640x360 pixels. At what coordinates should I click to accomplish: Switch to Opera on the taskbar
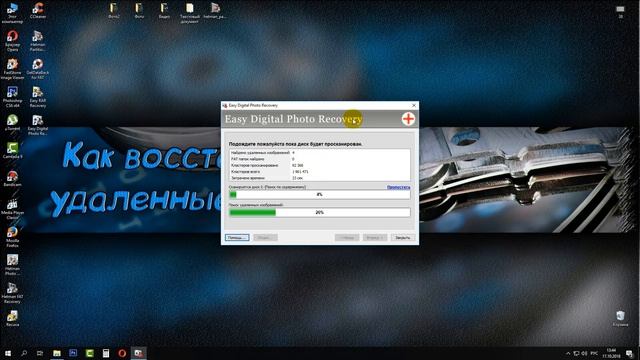pyautogui.click(x=122, y=353)
